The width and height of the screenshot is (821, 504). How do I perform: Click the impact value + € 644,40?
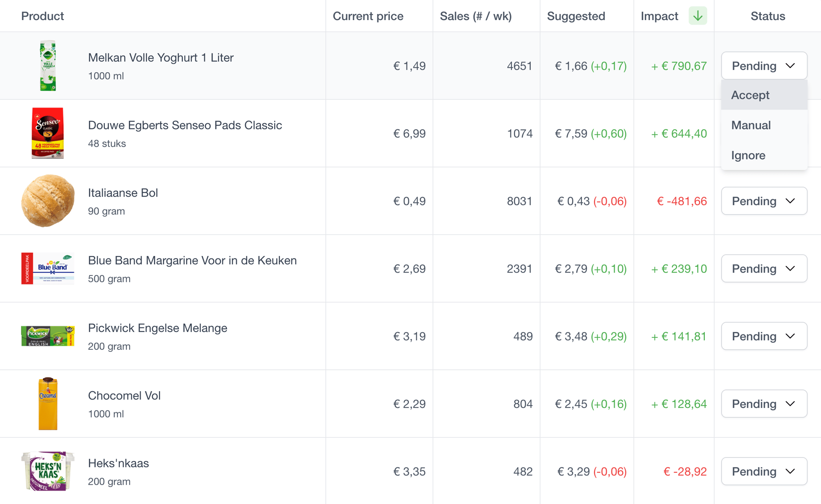coord(679,133)
